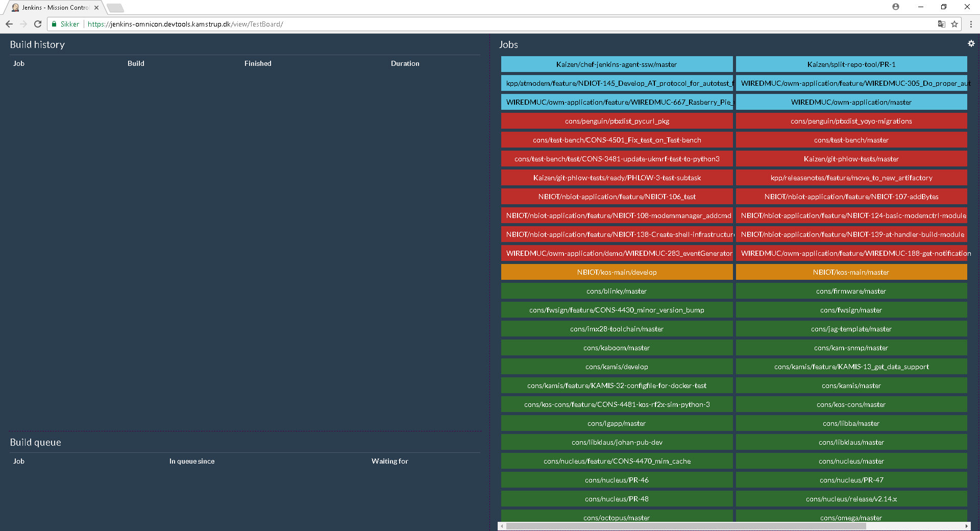Open Jobs settings gear icon
980x531 pixels.
tap(971, 44)
